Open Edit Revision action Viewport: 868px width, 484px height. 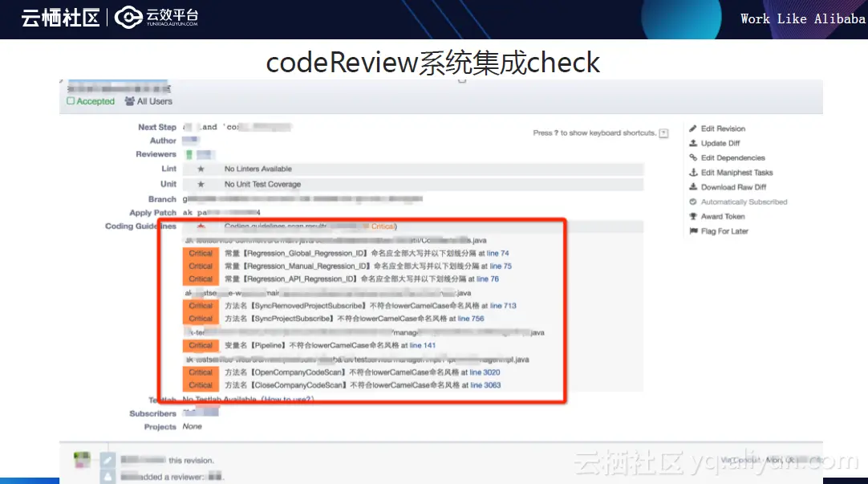[723, 128]
